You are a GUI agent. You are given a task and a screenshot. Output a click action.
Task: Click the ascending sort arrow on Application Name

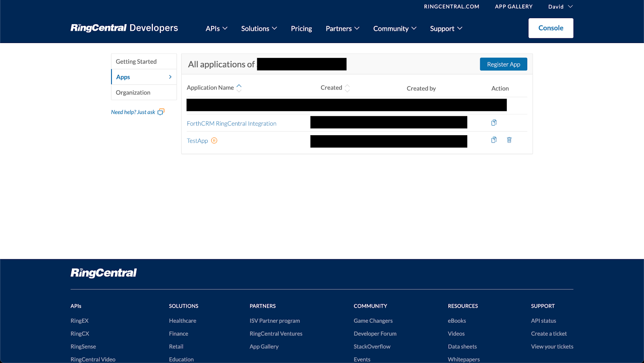[239, 85]
